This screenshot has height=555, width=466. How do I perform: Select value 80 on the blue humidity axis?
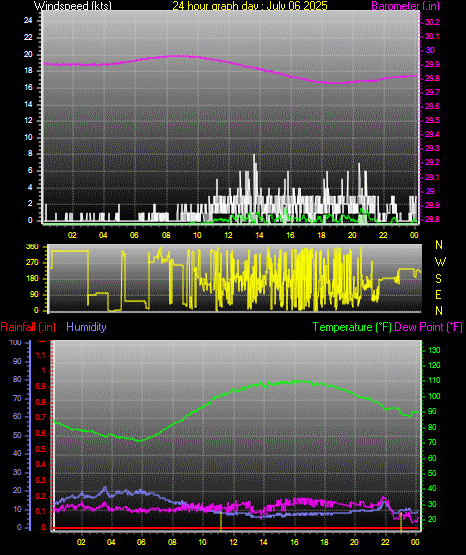click(x=17, y=380)
